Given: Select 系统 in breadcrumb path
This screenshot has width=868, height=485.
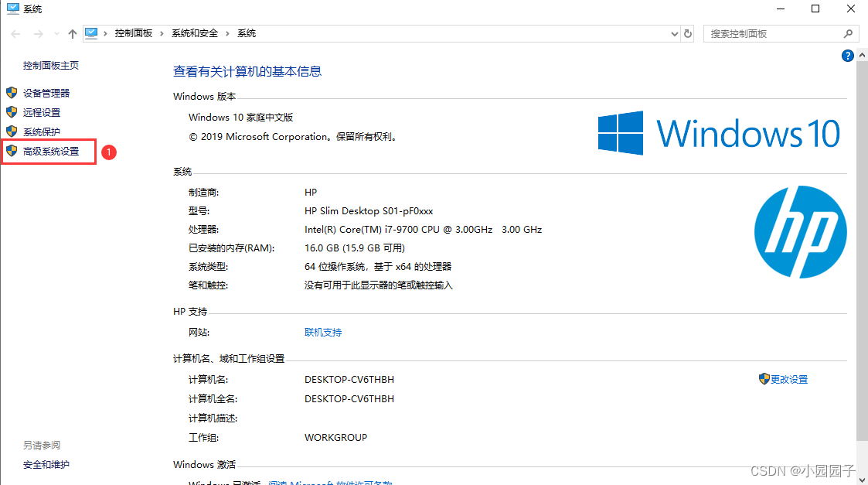Looking at the screenshot, I should 247,33.
